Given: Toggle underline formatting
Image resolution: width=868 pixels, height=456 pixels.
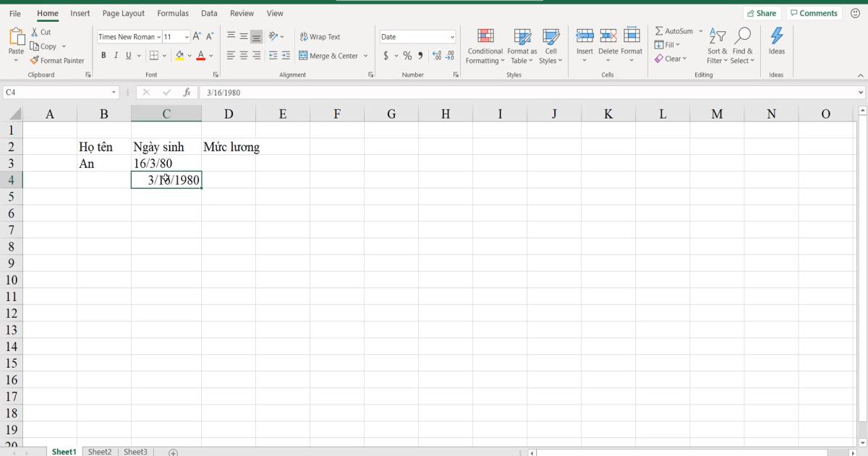Looking at the screenshot, I should point(127,55).
